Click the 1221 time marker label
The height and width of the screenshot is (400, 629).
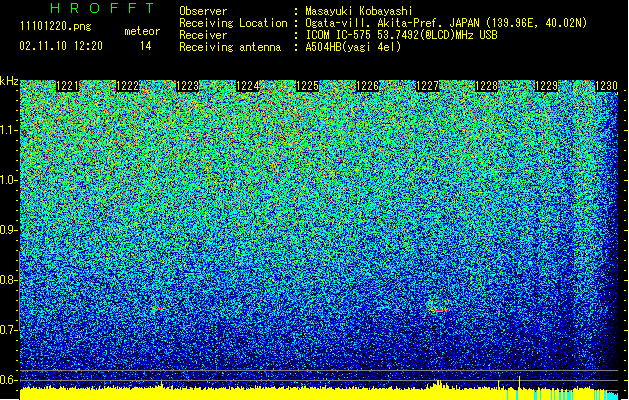67,86
